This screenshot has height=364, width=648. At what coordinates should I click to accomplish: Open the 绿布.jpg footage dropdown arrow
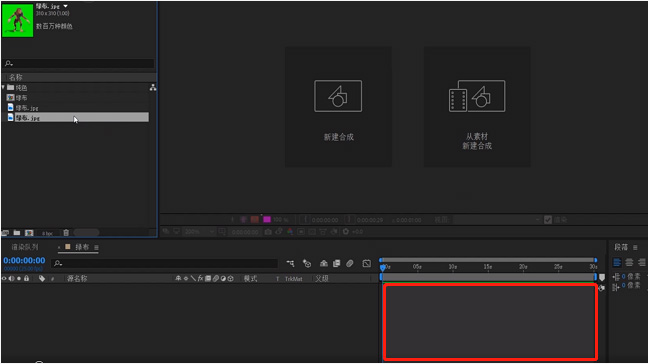(x=65, y=6)
